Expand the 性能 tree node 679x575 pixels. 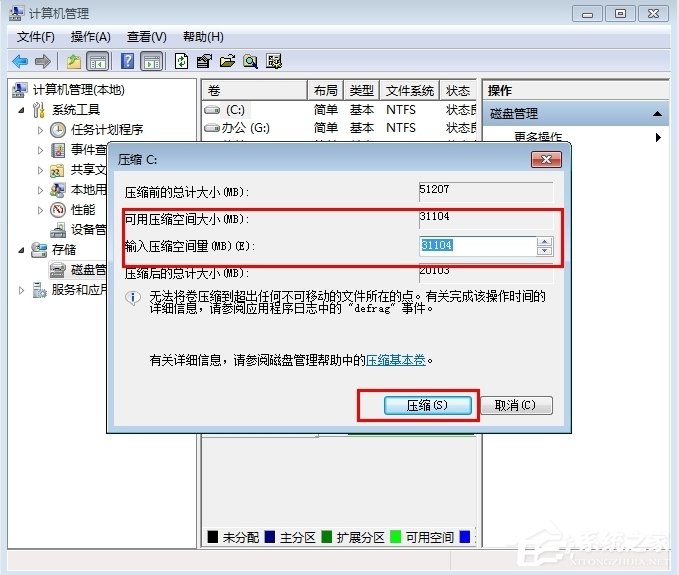tap(40, 210)
